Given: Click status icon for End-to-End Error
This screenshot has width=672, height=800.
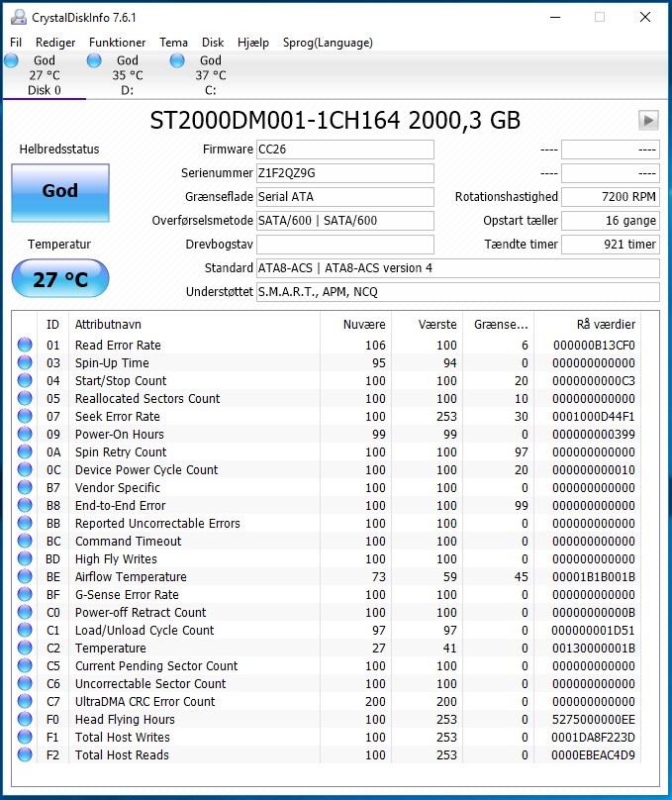Looking at the screenshot, I should pos(25,506).
